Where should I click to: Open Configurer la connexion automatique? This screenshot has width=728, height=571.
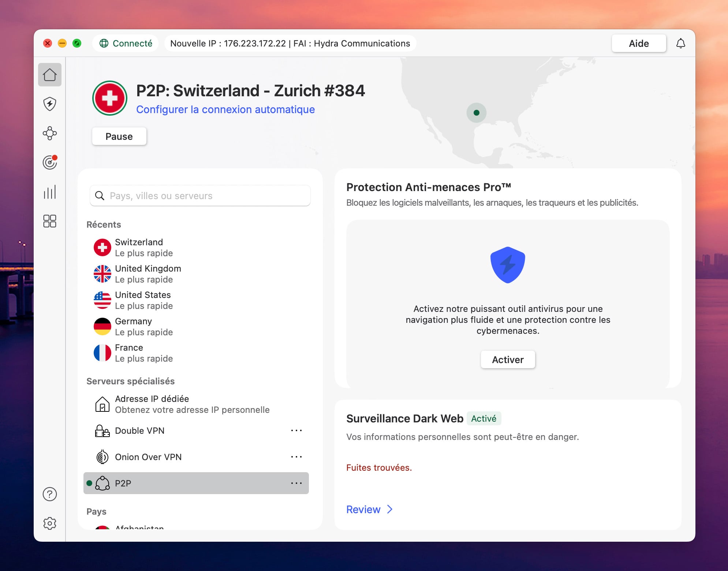[225, 109]
